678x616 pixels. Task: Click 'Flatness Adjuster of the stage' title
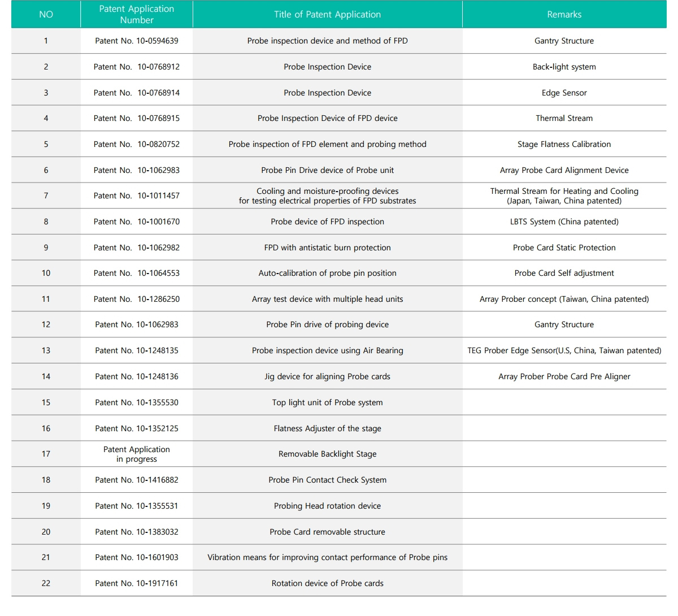pyautogui.click(x=327, y=428)
